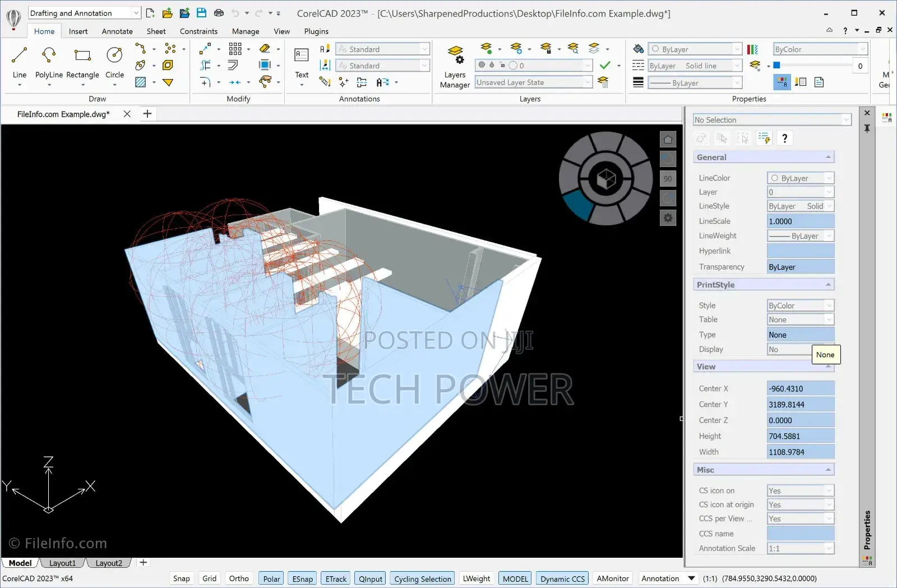Open the Insert ribbon tab
The image size is (897, 588).
click(78, 31)
